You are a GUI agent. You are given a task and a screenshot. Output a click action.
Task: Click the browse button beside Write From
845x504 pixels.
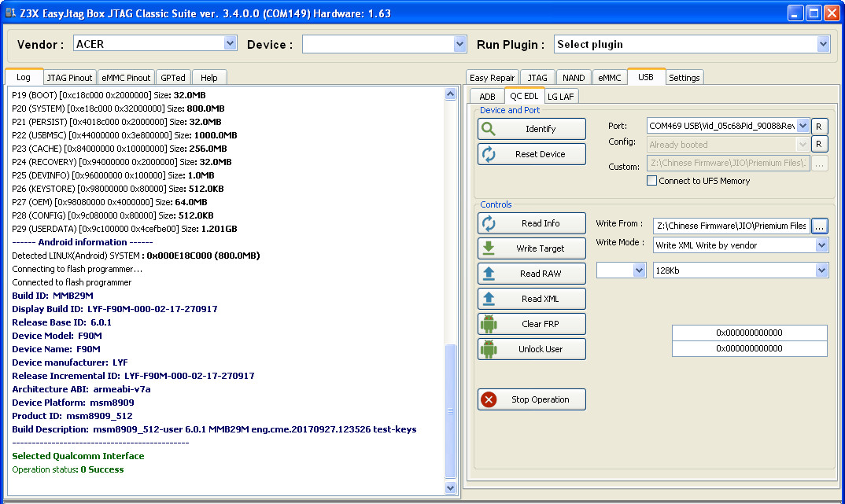tap(819, 226)
